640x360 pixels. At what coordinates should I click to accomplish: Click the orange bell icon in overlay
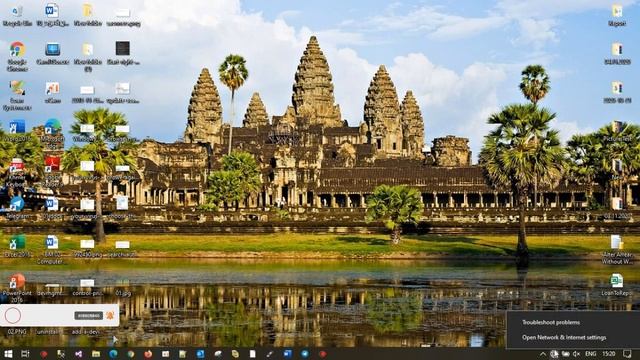110,315
